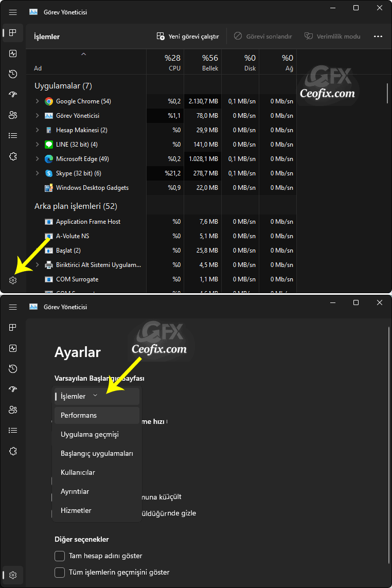Click the Skype process icon
392x588 pixels.
point(49,173)
